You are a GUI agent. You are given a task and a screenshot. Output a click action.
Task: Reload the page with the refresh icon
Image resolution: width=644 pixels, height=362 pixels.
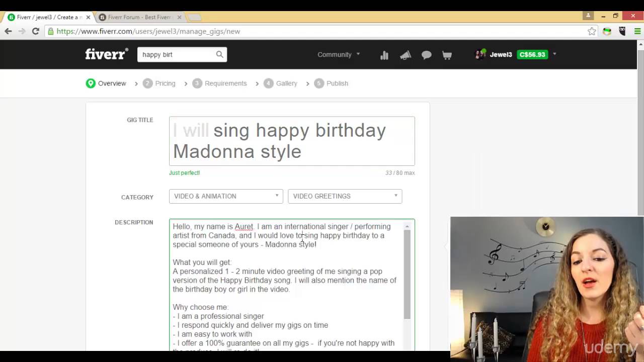point(35,31)
